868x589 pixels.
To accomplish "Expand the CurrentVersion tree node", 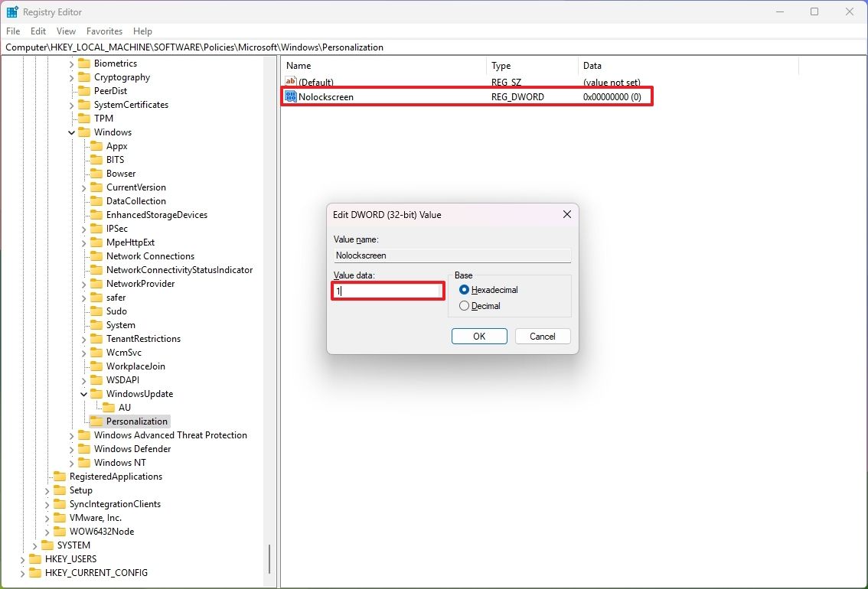I will pos(83,187).
